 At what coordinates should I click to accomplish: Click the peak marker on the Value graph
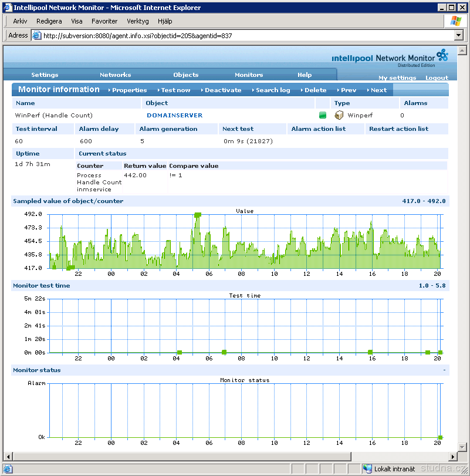point(198,215)
